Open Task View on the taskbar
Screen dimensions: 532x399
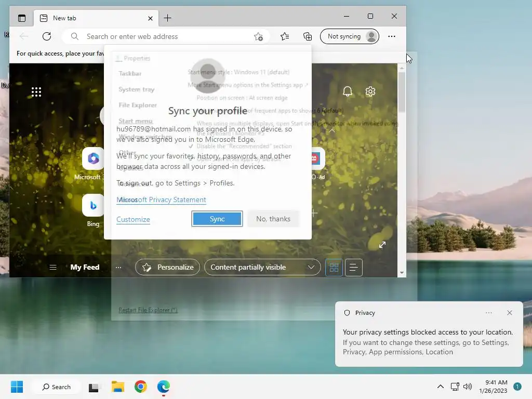(94, 387)
